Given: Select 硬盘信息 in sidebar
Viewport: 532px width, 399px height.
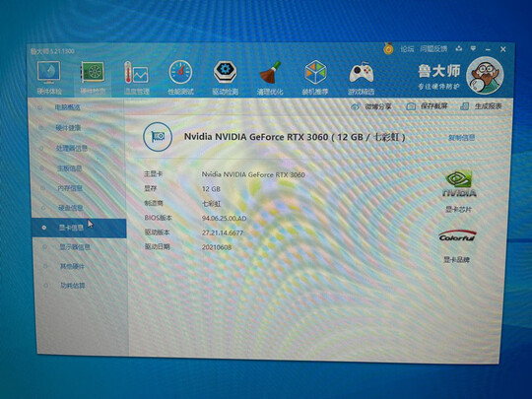Looking at the screenshot, I should point(71,208).
